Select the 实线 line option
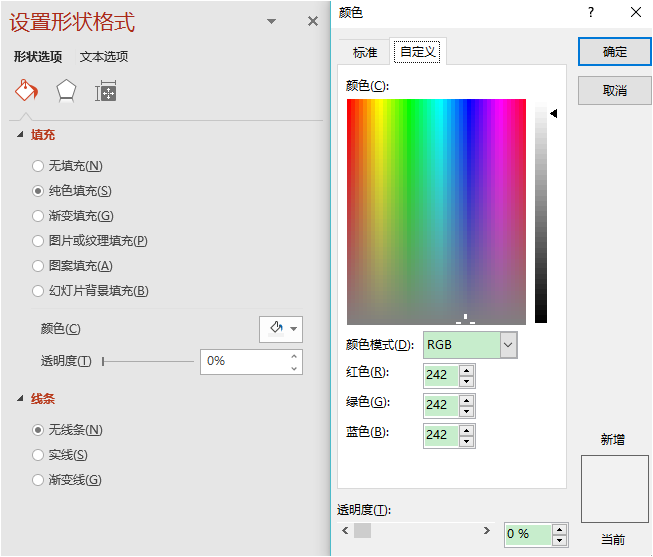The image size is (653, 557). tap(38, 455)
